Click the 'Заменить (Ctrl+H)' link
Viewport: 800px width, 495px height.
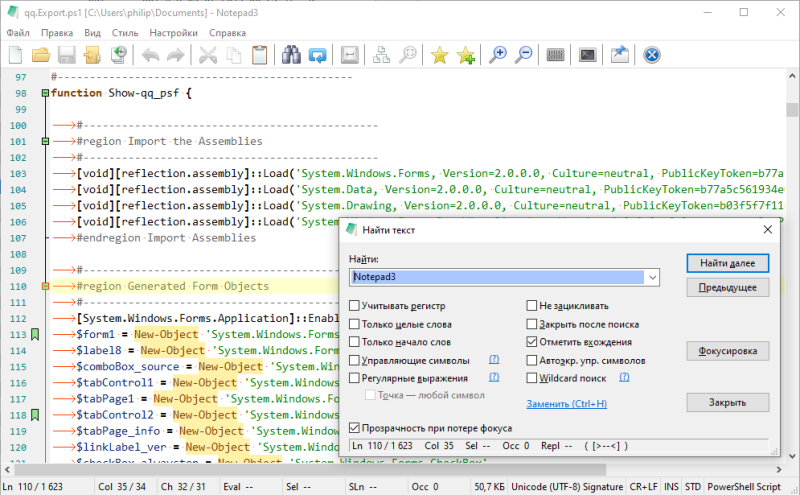[566, 404]
